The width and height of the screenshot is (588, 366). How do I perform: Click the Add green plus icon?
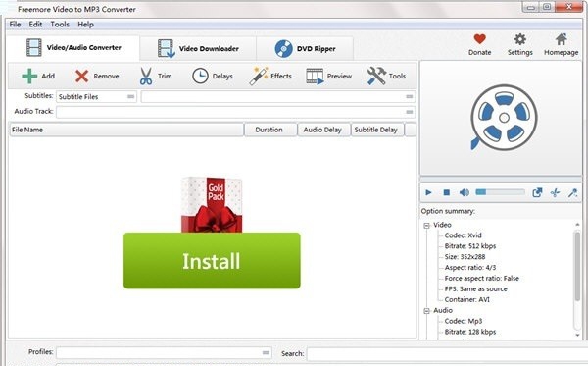coord(29,76)
